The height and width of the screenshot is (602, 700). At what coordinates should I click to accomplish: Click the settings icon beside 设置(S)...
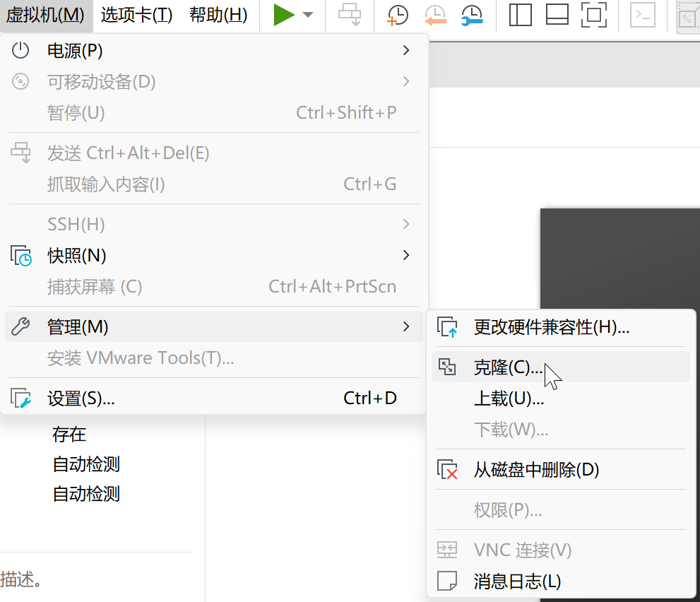(21, 399)
